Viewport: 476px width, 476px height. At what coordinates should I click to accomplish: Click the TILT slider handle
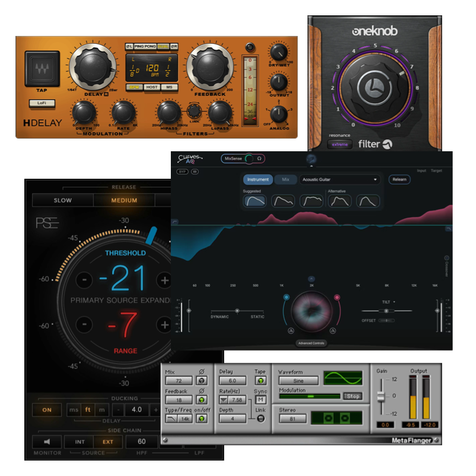(x=386, y=311)
